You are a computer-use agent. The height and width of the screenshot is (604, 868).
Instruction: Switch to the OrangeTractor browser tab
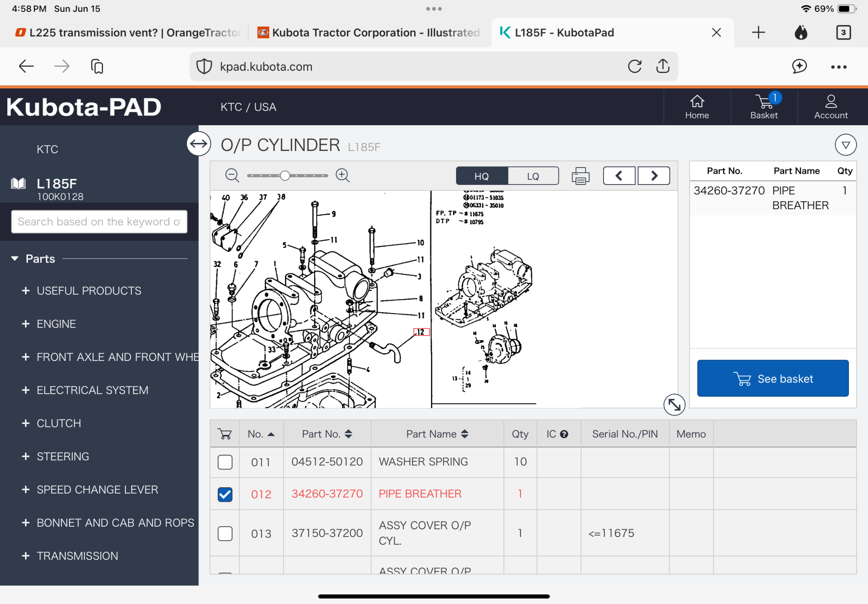(x=127, y=33)
